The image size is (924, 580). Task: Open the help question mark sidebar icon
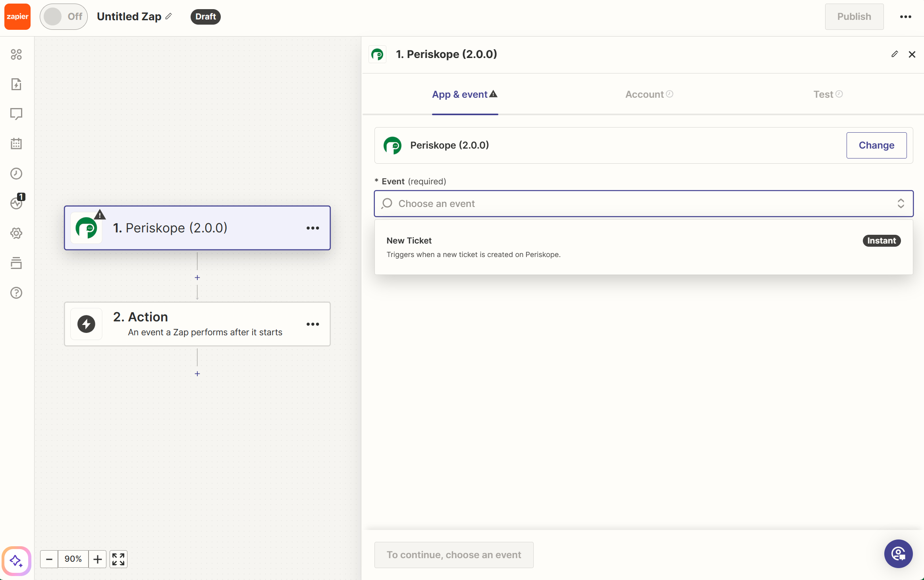pyautogui.click(x=16, y=293)
